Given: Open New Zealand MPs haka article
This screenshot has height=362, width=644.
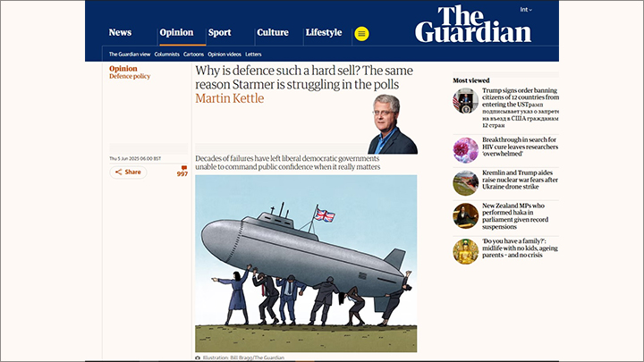Looking at the screenshot, I should click(515, 216).
